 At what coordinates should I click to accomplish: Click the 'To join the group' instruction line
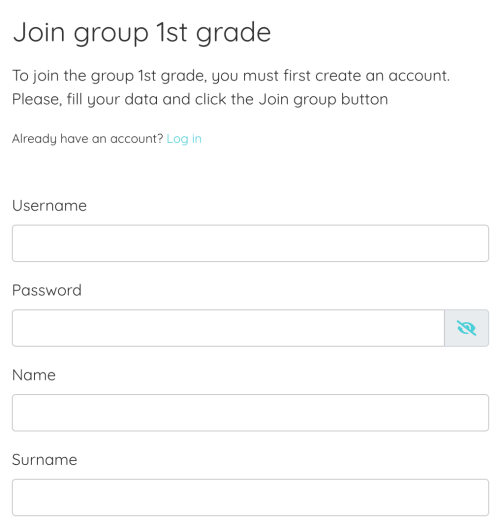click(231, 76)
